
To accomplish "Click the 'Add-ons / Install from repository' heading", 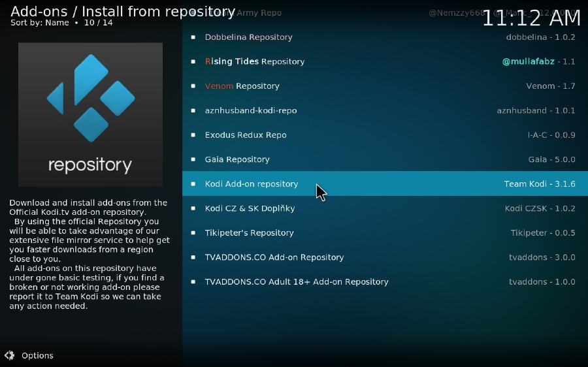I will coord(123,12).
